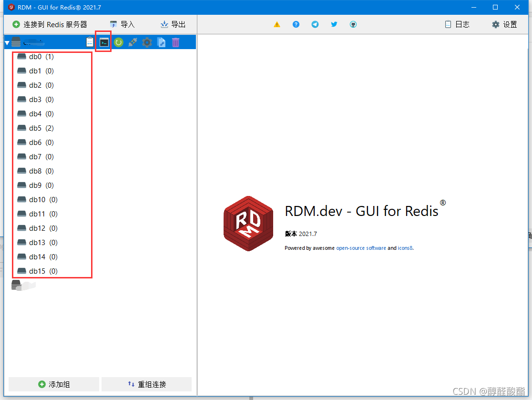
Task: Click the yellow warning triangle icon
Action: point(277,24)
